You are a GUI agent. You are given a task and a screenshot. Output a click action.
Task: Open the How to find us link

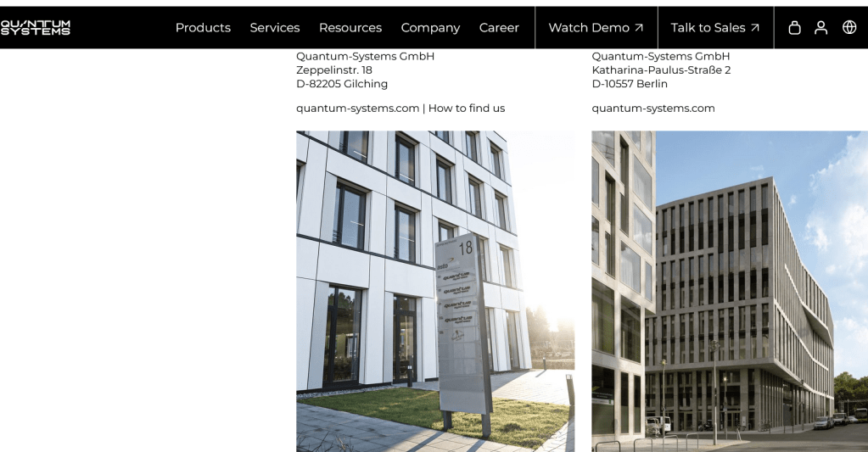coord(467,109)
